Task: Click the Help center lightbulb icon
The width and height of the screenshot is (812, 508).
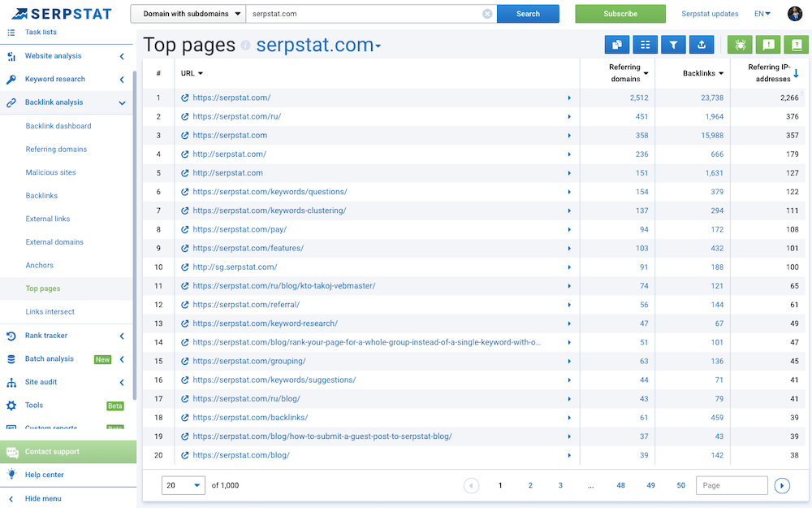Action: coord(11,474)
